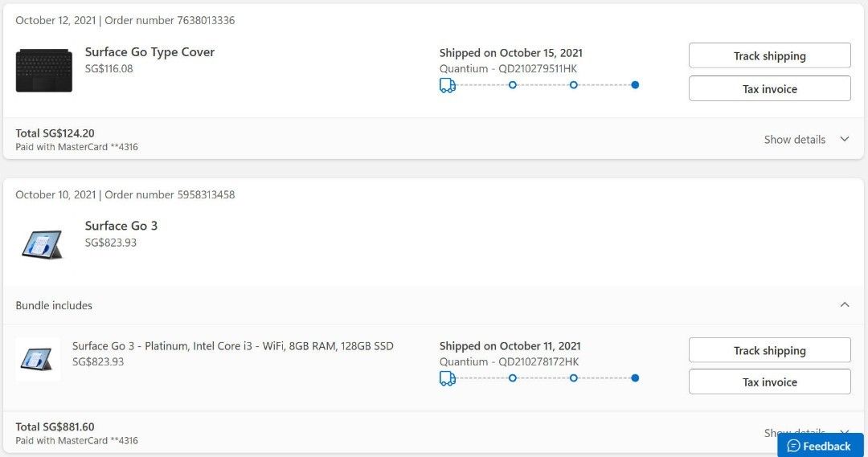Click first progress dot on Type Cover tracker
This screenshot has width=868, height=457.
[513, 85]
